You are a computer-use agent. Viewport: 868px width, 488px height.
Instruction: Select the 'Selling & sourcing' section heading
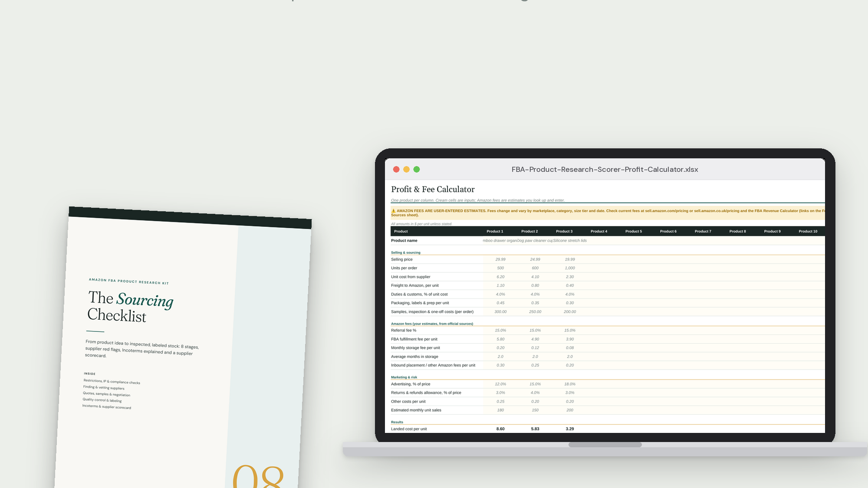click(x=405, y=252)
